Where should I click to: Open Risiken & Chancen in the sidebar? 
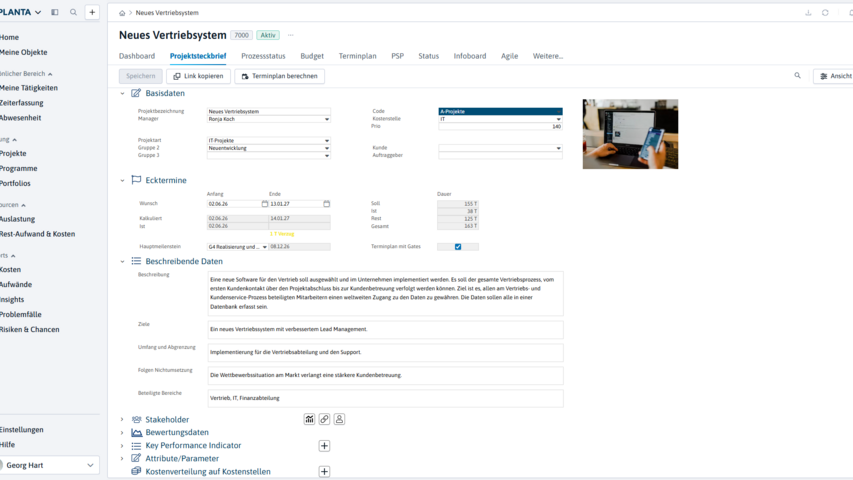coord(29,329)
